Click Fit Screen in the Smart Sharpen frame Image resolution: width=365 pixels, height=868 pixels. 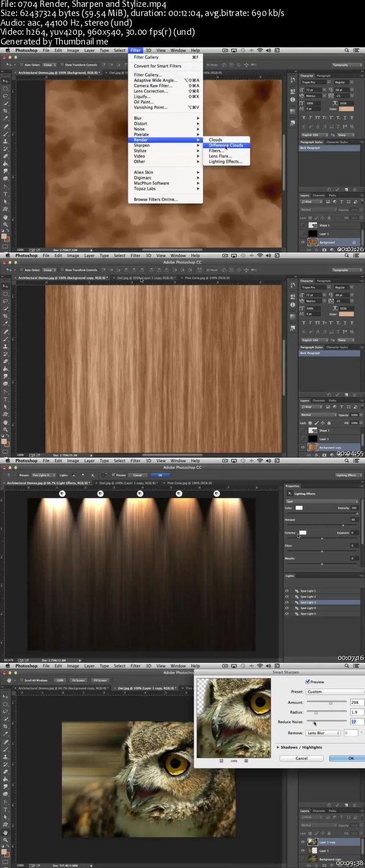click(78, 680)
